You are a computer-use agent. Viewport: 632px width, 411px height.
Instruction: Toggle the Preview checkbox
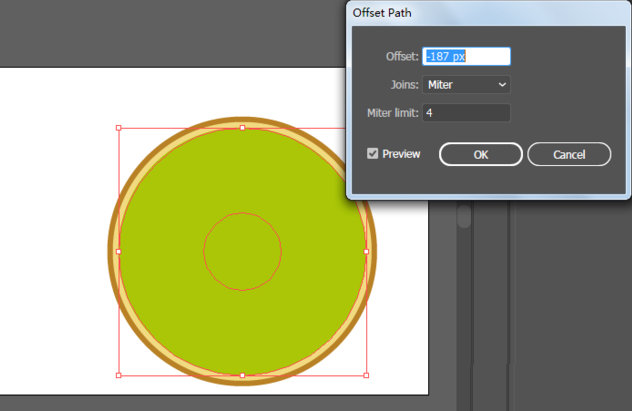point(372,154)
